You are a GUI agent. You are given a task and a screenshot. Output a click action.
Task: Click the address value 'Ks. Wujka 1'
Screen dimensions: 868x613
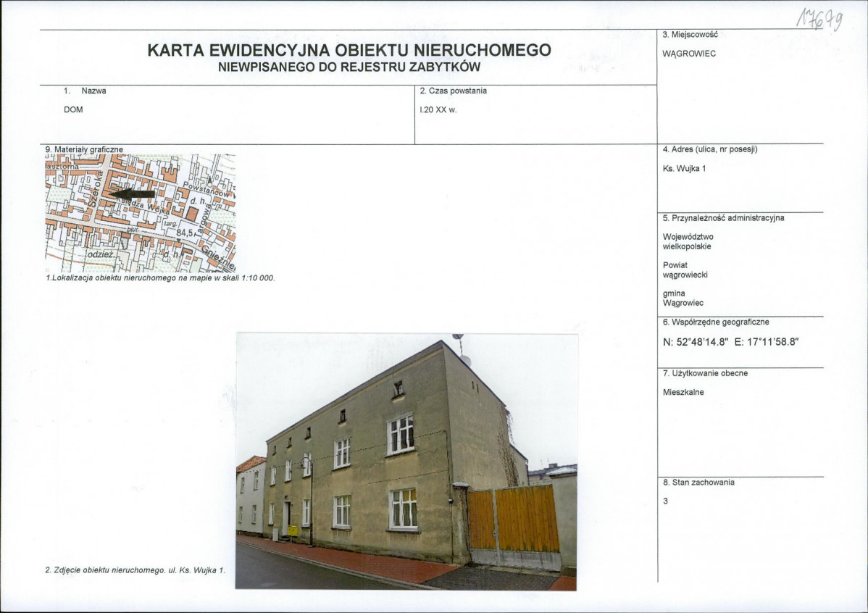click(684, 169)
